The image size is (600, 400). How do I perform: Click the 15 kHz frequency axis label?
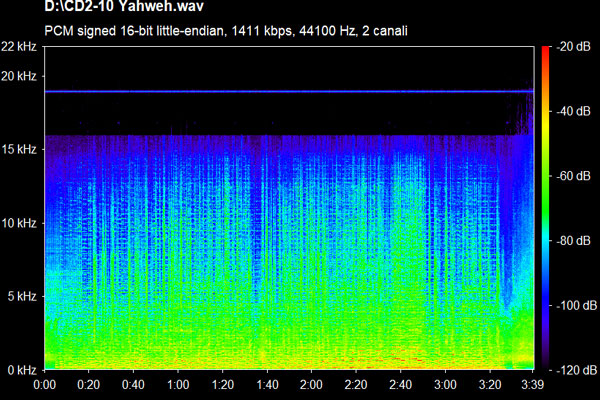(x=19, y=149)
